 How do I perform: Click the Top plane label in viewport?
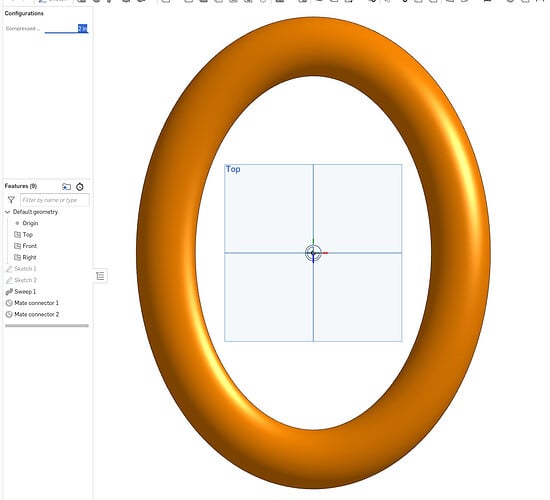click(233, 169)
